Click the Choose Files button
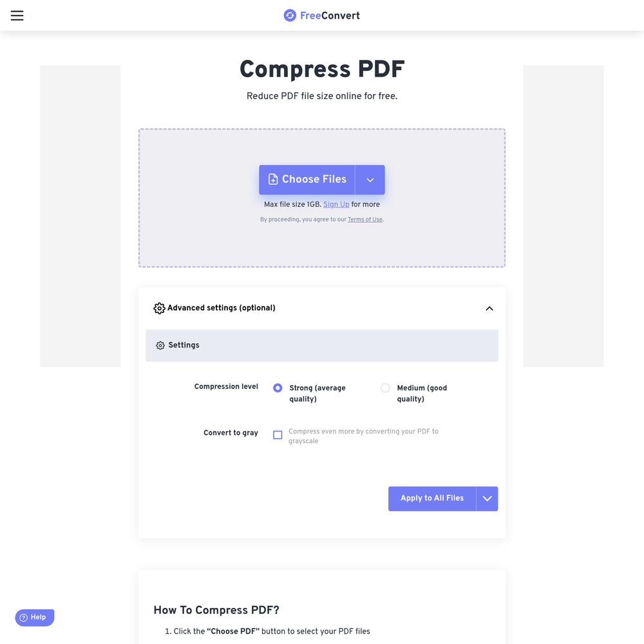Screen dimensions: 644x644 coord(307,180)
